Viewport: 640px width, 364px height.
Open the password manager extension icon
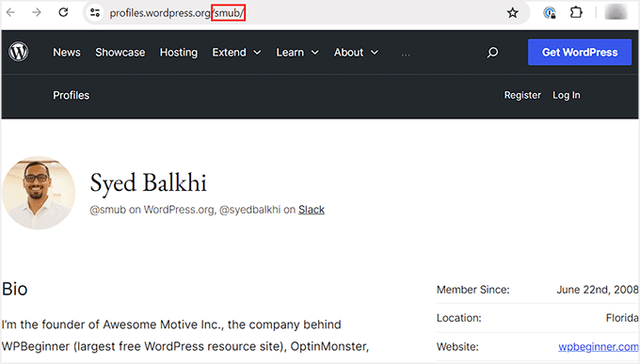(x=550, y=13)
